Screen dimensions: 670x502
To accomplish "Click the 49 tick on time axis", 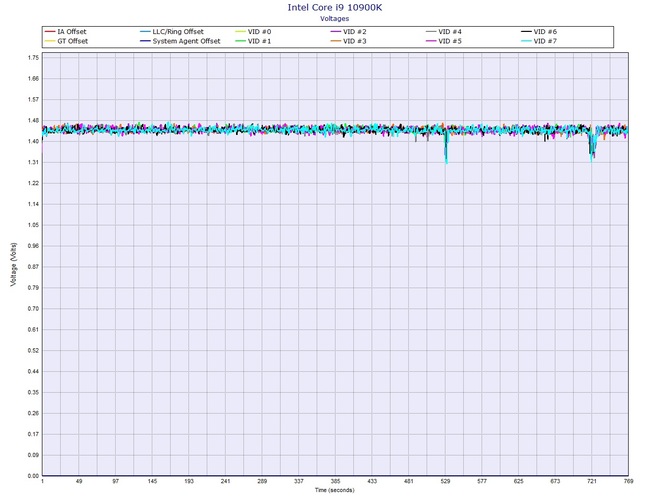I will [x=79, y=481].
